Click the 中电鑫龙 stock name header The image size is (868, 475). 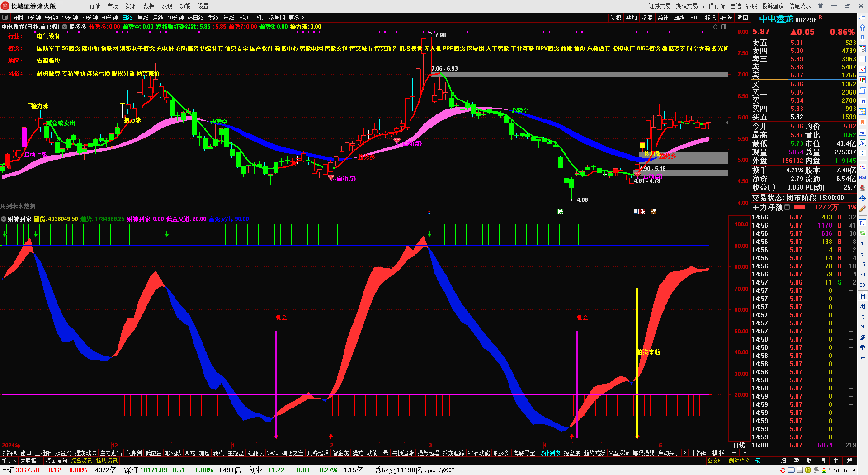[776, 19]
